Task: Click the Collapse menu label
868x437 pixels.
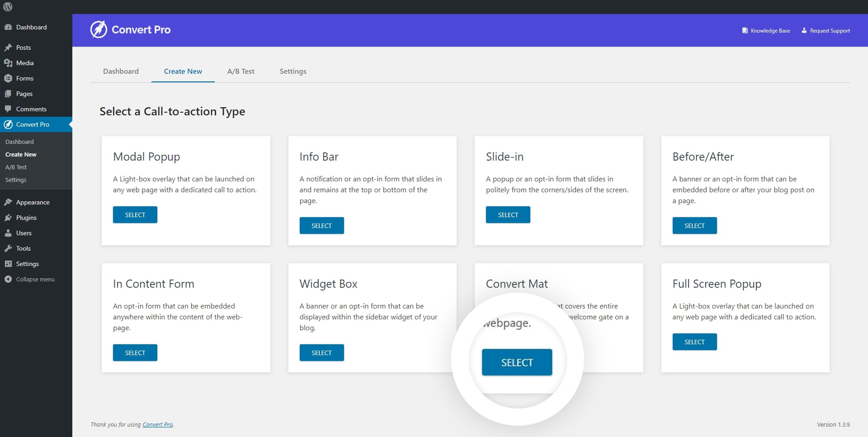Action: [x=35, y=279]
